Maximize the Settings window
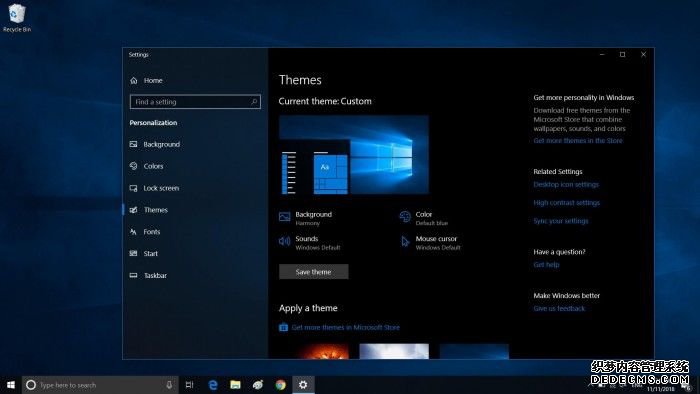This screenshot has width=700, height=394. [x=622, y=54]
